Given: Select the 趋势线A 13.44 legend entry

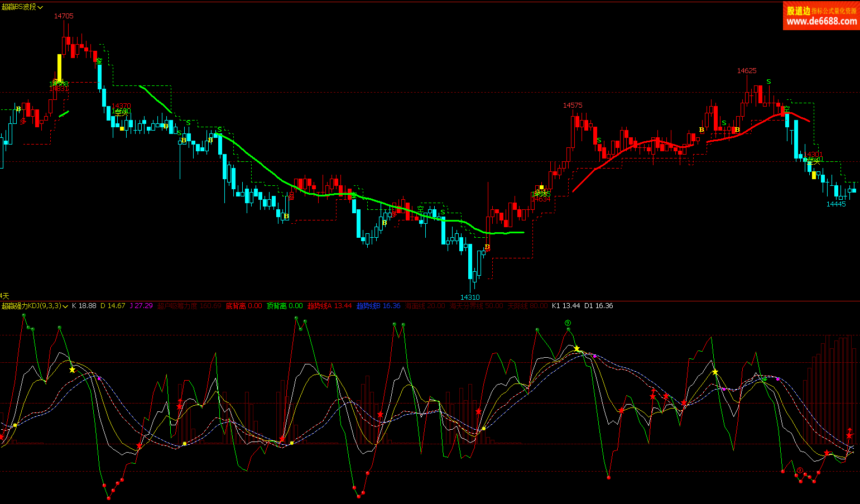Looking at the screenshot, I should point(329,306).
